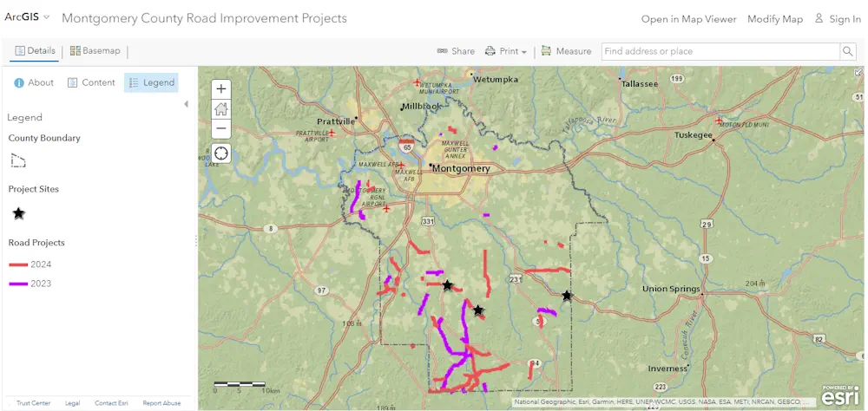Click the County Boundary legend symbol
Image resolution: width=868 pixels, height=411 pixels.
pos(18,160)
